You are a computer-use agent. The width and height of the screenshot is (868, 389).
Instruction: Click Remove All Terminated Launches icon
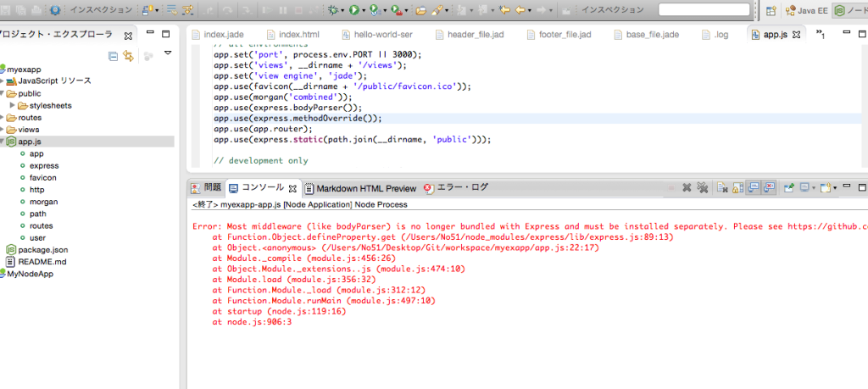[702, 188]
